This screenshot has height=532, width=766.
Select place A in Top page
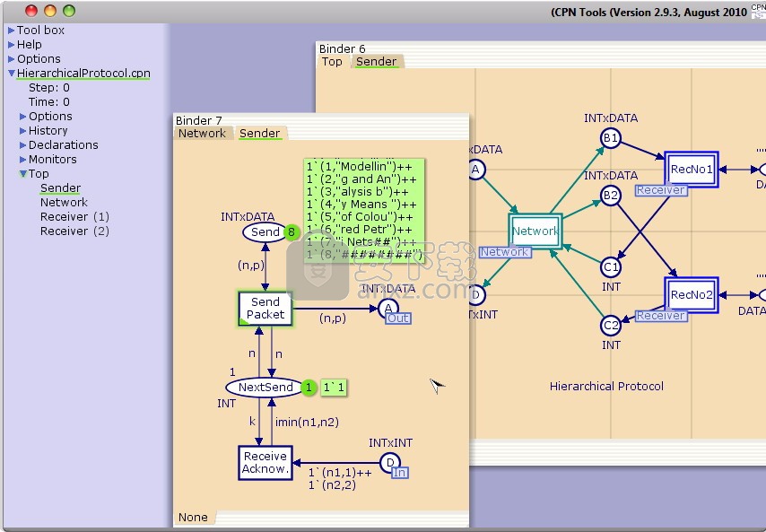click(475, 170)
